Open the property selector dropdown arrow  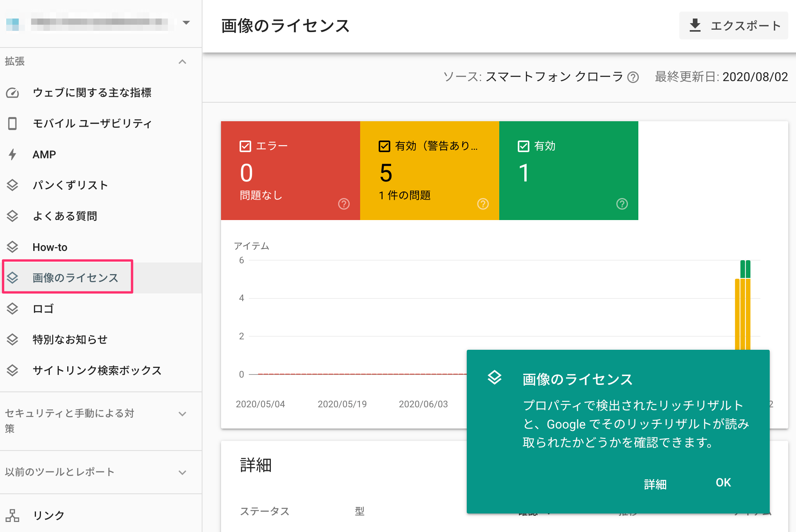[x=186, y=22]
